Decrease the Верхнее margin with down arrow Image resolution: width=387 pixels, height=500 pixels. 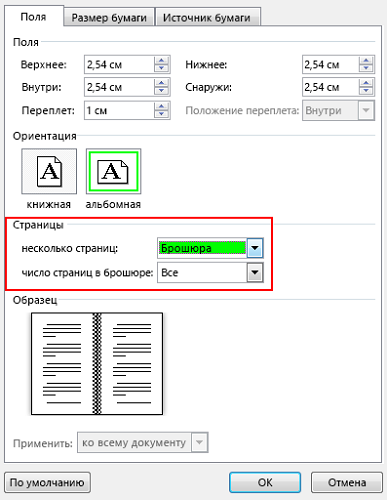pos(162,68)
